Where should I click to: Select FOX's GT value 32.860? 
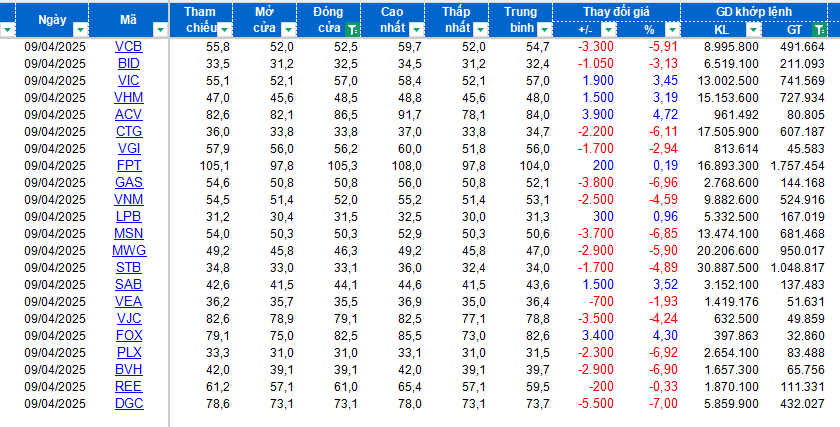pyautogui.click(x=806, y=335)
